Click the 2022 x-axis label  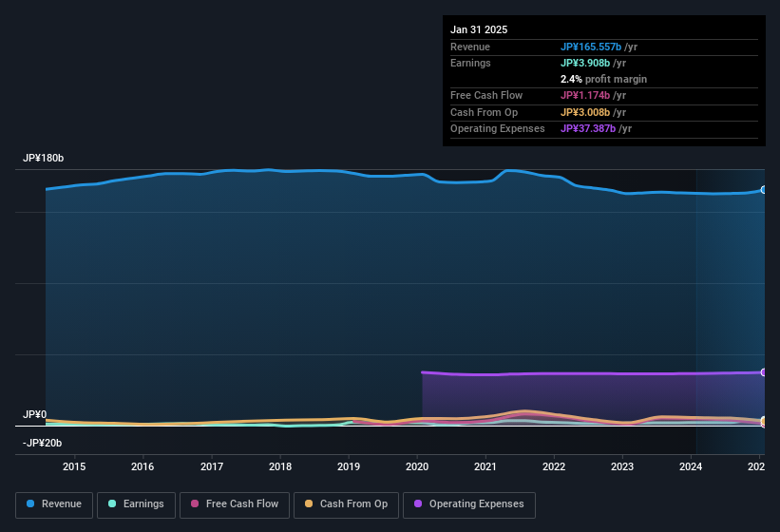pos(554,466)
